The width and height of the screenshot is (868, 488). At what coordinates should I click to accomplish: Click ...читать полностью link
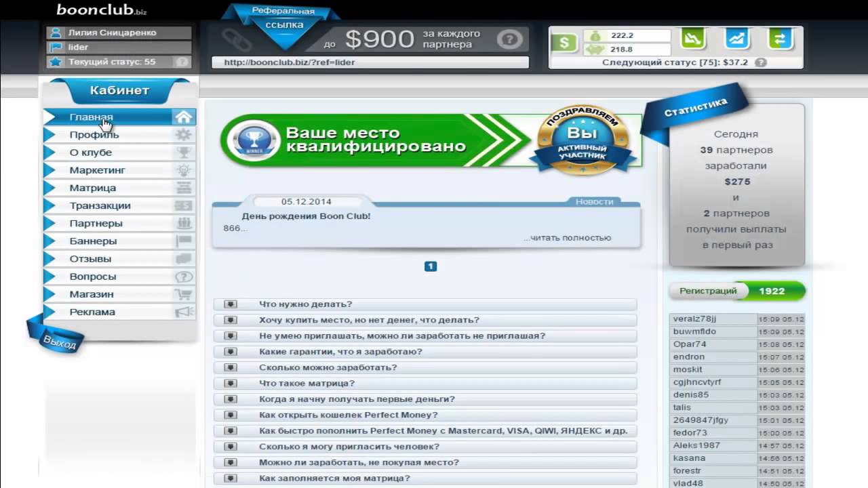567,238
